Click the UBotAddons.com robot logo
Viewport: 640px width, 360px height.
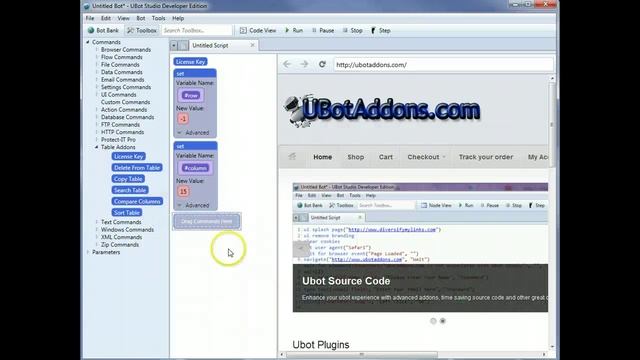tap(382, 111)
